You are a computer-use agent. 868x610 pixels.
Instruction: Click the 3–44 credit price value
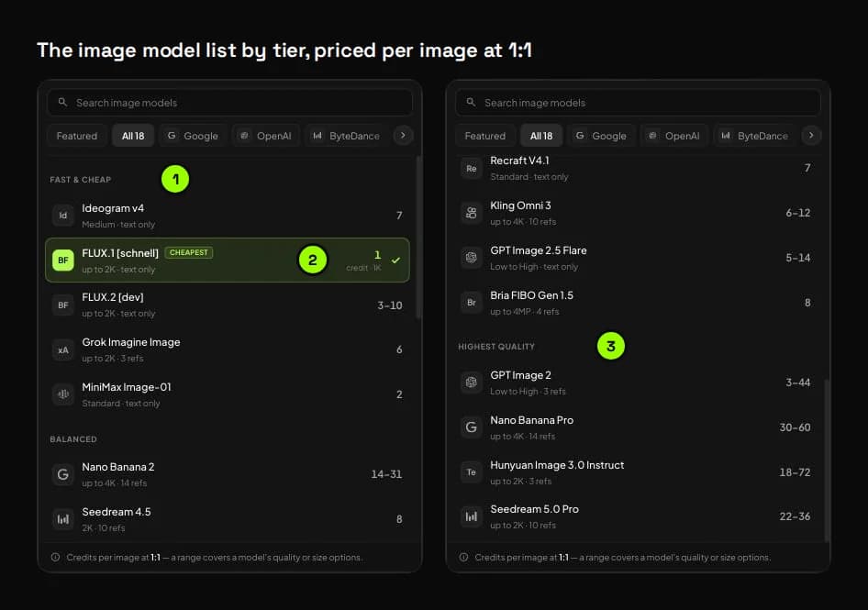pyautogui.click(x=797, y=383)
